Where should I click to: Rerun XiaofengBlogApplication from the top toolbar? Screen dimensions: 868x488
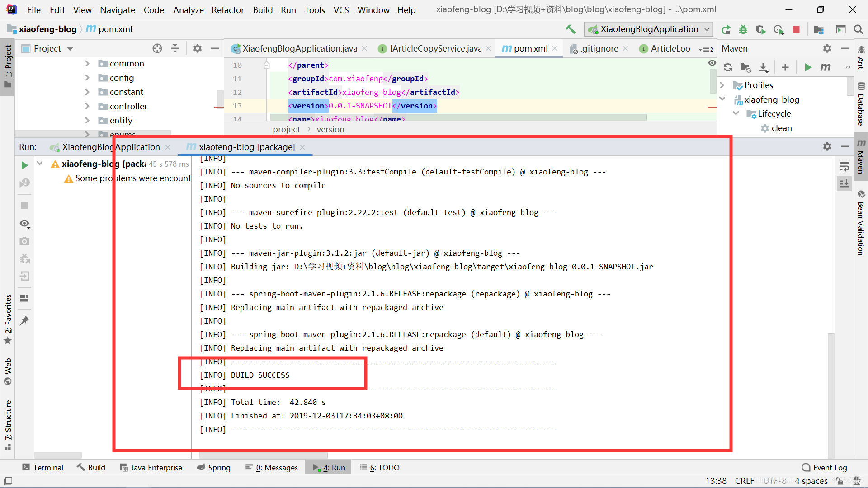coord(726,29)
